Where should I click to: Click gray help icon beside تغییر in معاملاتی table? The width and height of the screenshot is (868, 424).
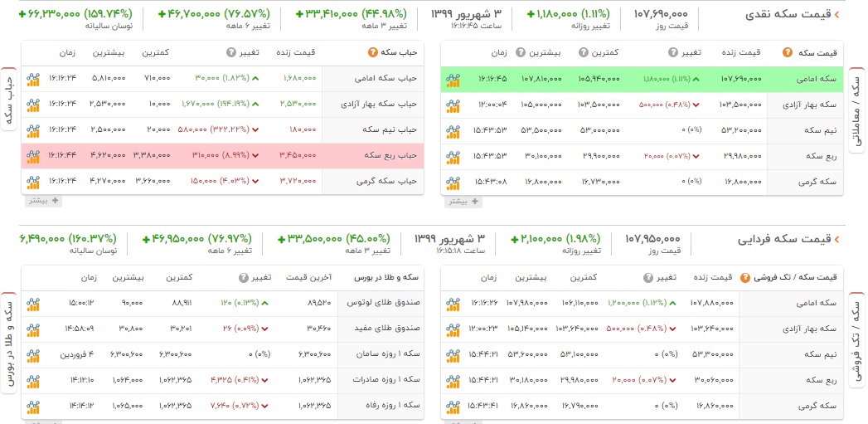672,53
